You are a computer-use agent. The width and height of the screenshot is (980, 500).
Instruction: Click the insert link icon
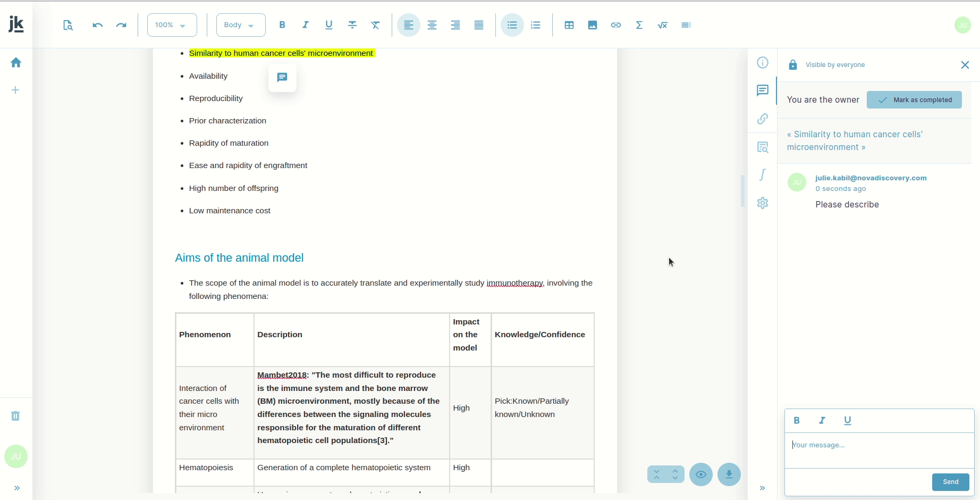coord(616,25)
